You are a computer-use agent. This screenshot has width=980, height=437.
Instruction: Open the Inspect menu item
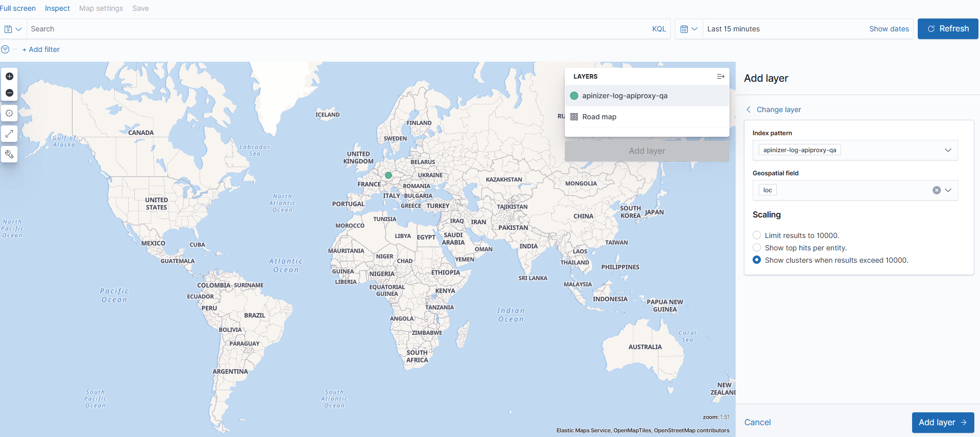click(57, 8)
